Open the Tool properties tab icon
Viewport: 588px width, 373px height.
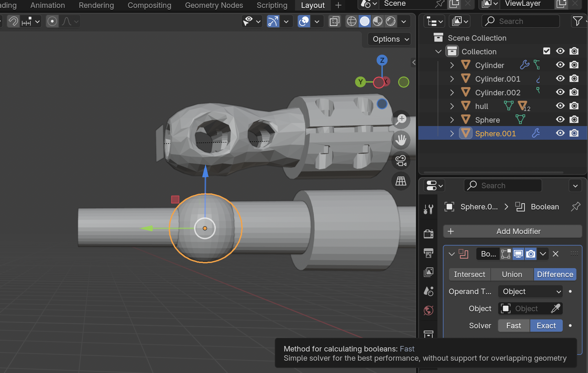tap(429, 209)
